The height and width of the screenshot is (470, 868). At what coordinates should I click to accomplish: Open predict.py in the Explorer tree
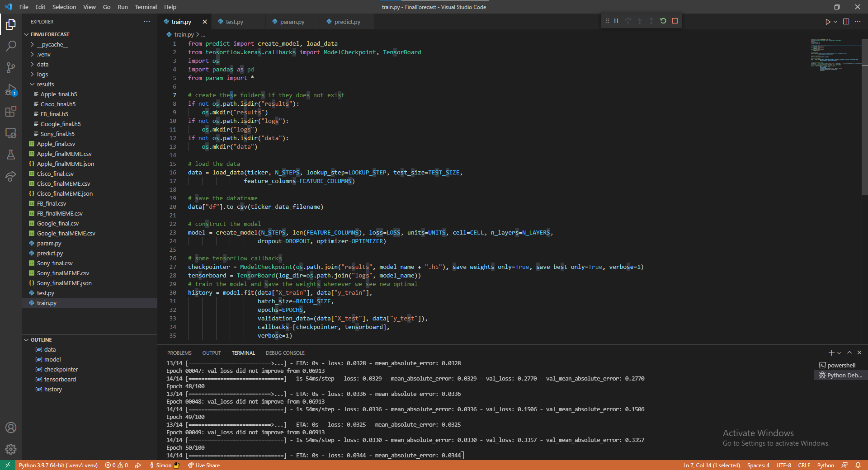tap(50, 254)
